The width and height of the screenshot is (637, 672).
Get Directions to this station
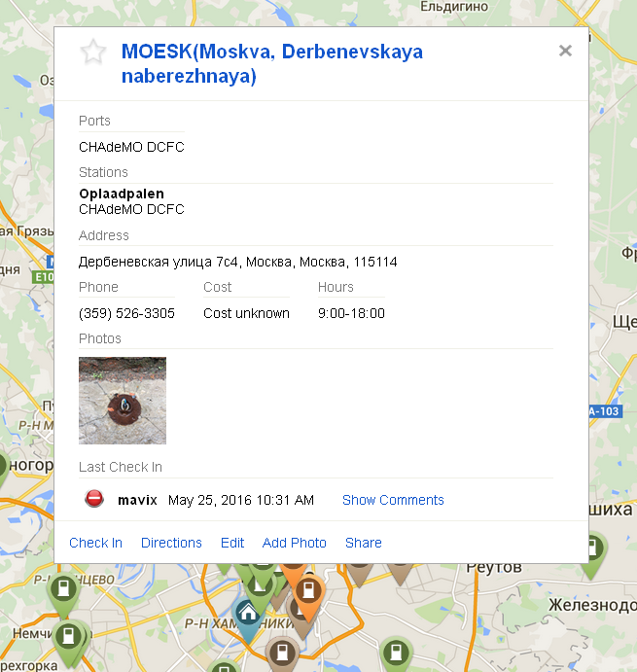[x=171, y=543]
